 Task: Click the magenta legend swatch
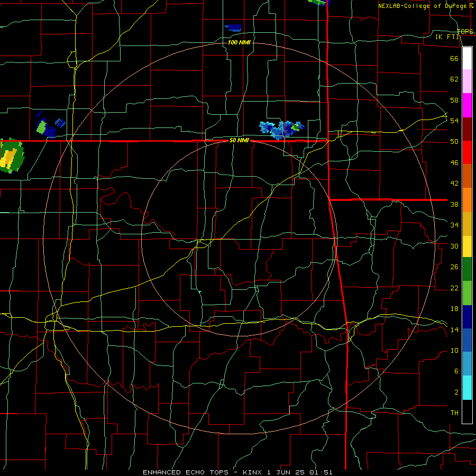(467, 105)
